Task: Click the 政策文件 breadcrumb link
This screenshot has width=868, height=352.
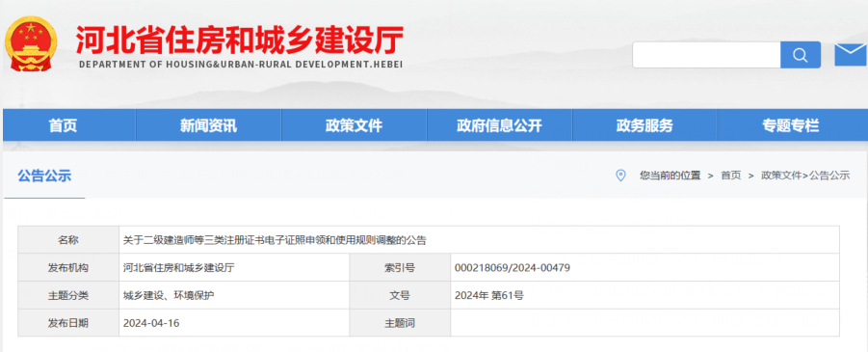Action: (781, 176)
